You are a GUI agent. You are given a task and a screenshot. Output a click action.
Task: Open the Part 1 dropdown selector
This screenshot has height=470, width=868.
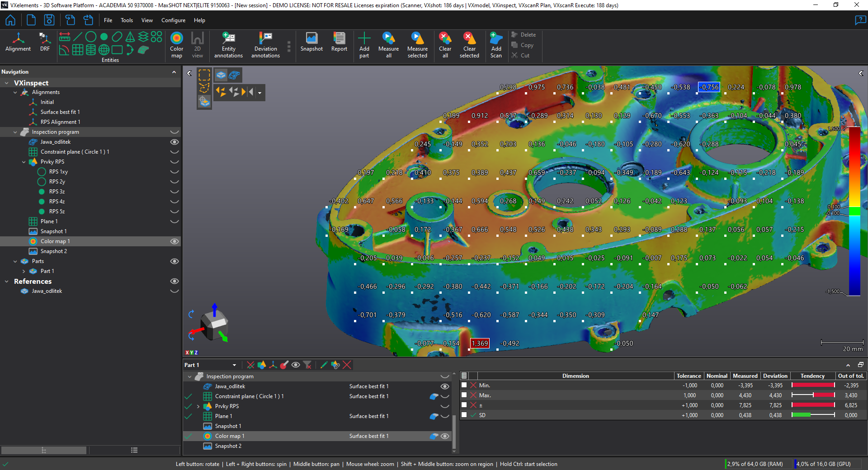(234, 365)
